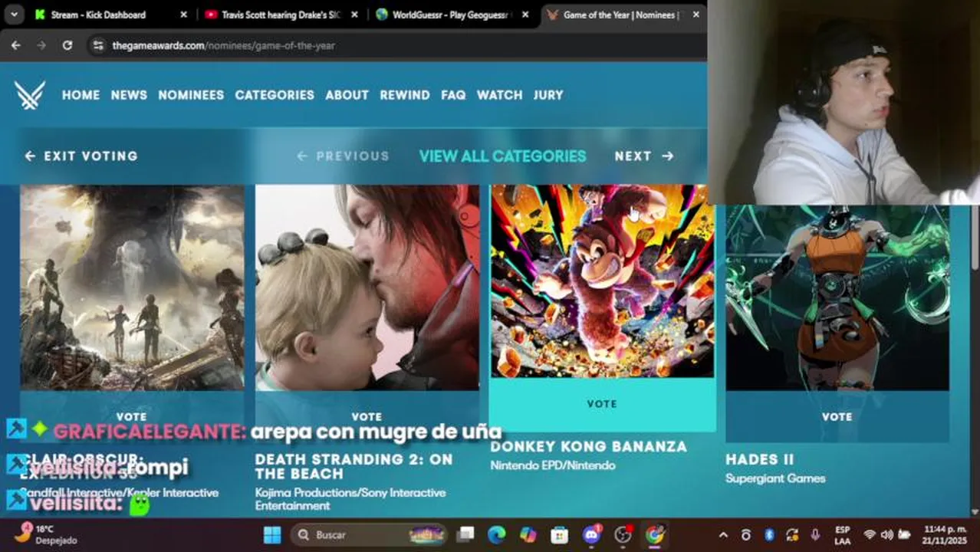Viewport: 980px width, 552px height.
Task: Click DEATH STRANDING 2: ON THE BEACH title
Action: point(354,466)
